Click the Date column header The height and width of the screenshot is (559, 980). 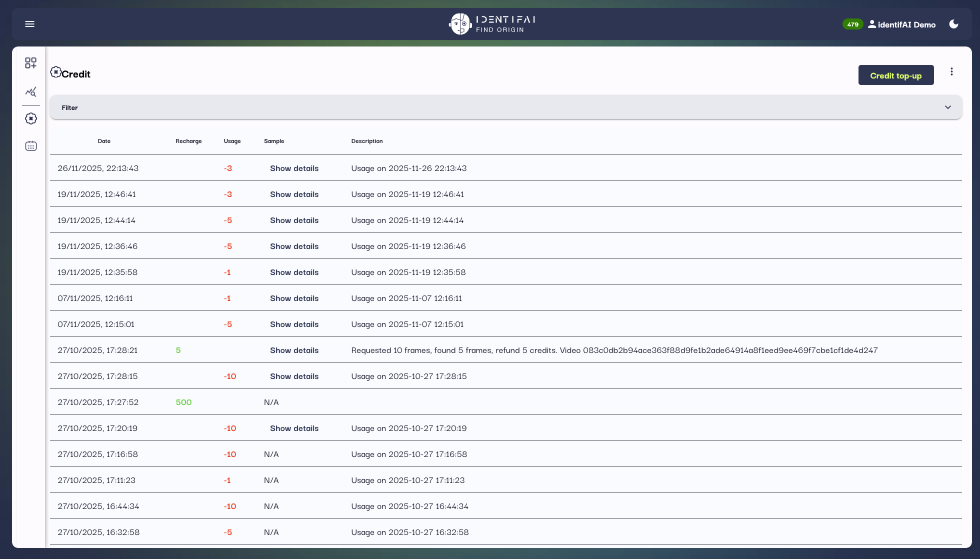point(104,141)
